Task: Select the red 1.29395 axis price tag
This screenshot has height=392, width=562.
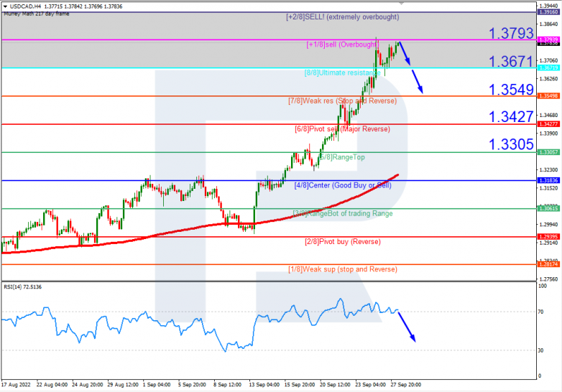Action: tap(548, 237)
